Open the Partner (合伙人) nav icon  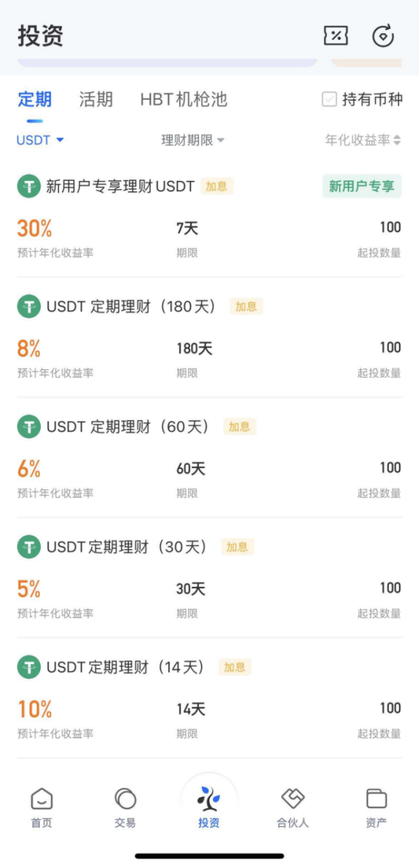[x=293, y=799]
